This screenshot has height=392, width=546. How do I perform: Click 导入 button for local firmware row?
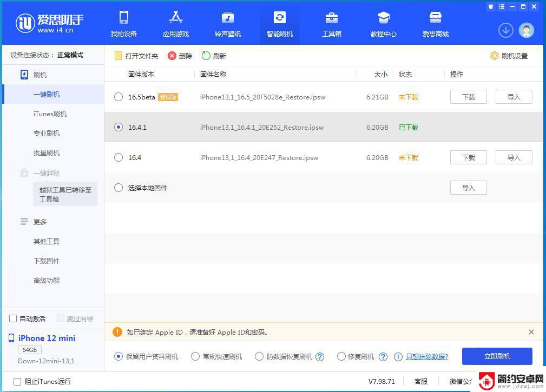469,188
